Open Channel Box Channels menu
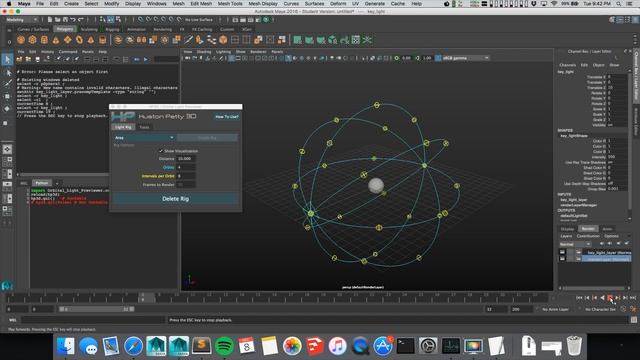The width and height of the screenshot is (640, 360). click(567, 65)
